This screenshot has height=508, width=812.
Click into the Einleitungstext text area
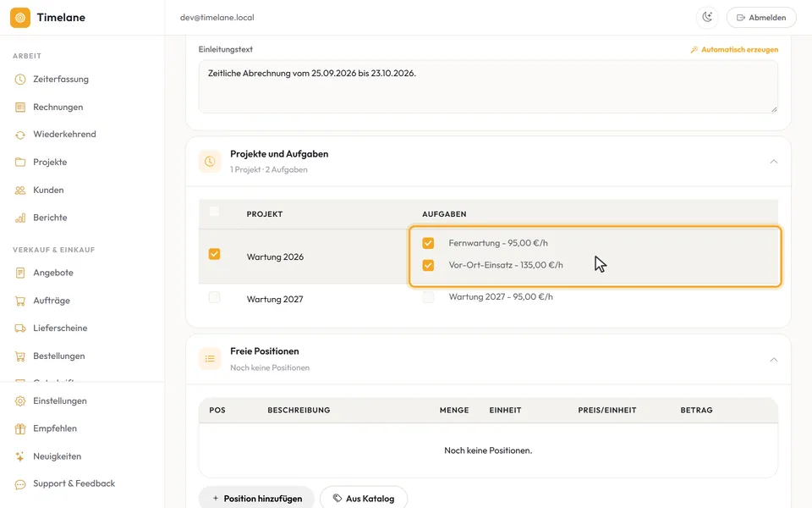coord(488,86)
